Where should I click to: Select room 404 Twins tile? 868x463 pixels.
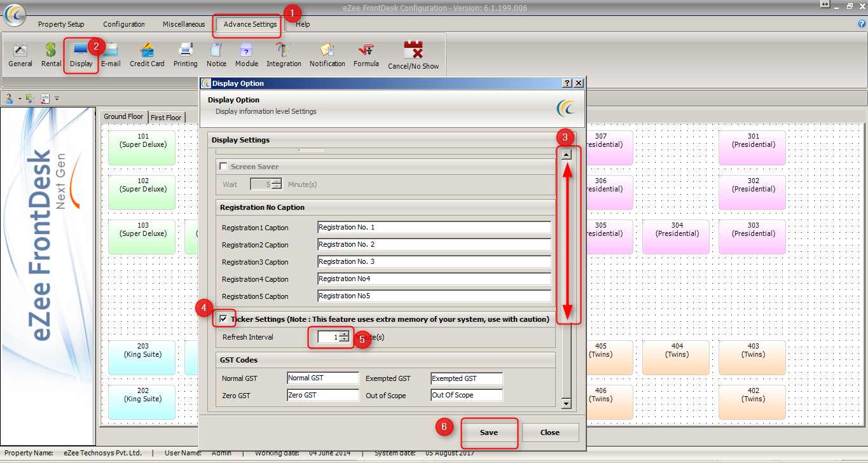(x=677, y=357)
